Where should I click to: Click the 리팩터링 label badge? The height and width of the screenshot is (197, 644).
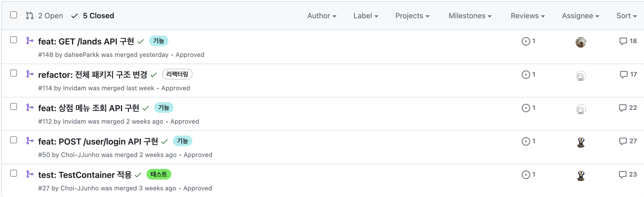click(x=177, y=74)
